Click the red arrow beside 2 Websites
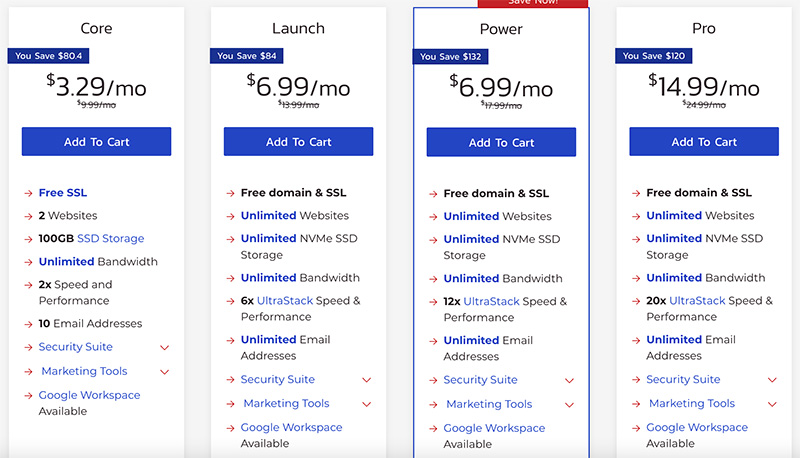This screenshot has width=800, height=458. 28,216
